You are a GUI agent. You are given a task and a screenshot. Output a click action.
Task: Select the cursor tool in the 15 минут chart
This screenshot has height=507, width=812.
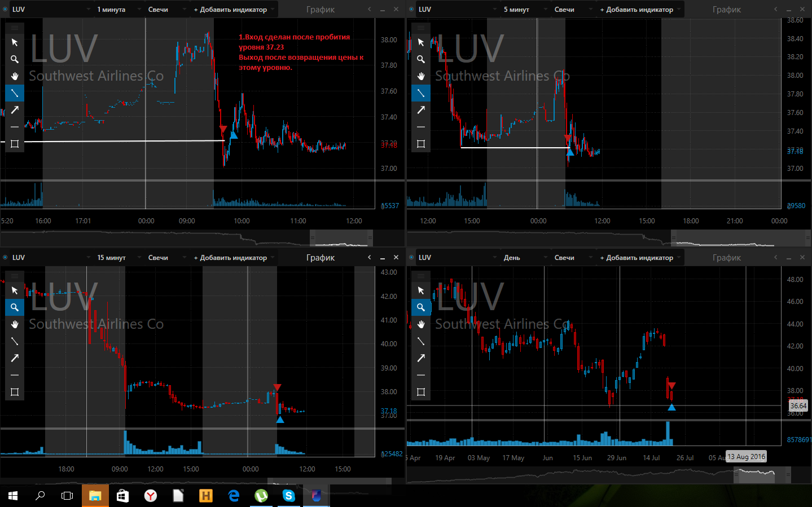(15, 290)
